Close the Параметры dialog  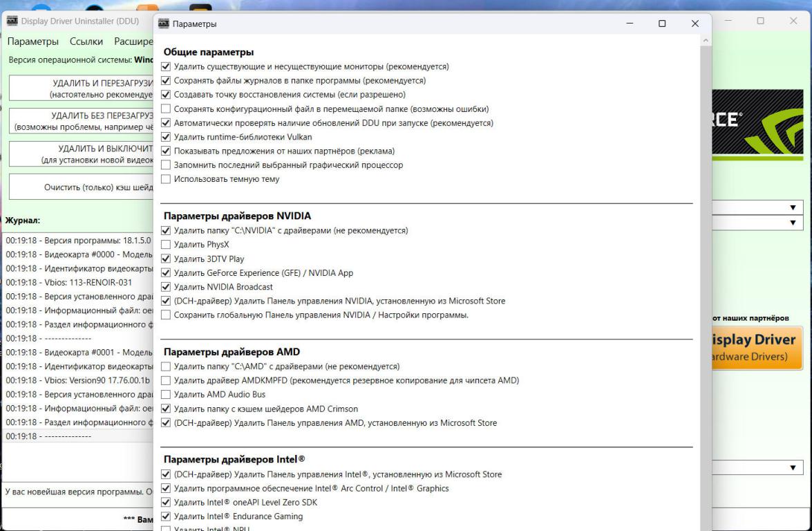click(695, 24)
